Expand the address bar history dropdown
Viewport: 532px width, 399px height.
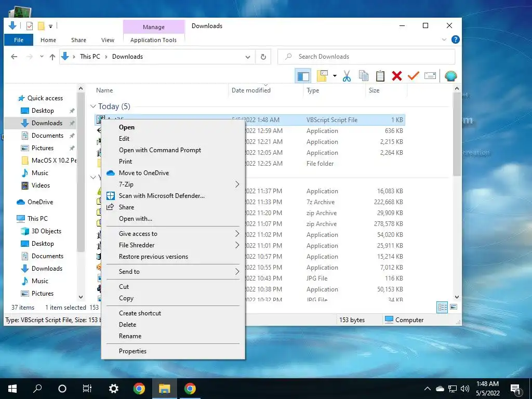pos(248,57)
